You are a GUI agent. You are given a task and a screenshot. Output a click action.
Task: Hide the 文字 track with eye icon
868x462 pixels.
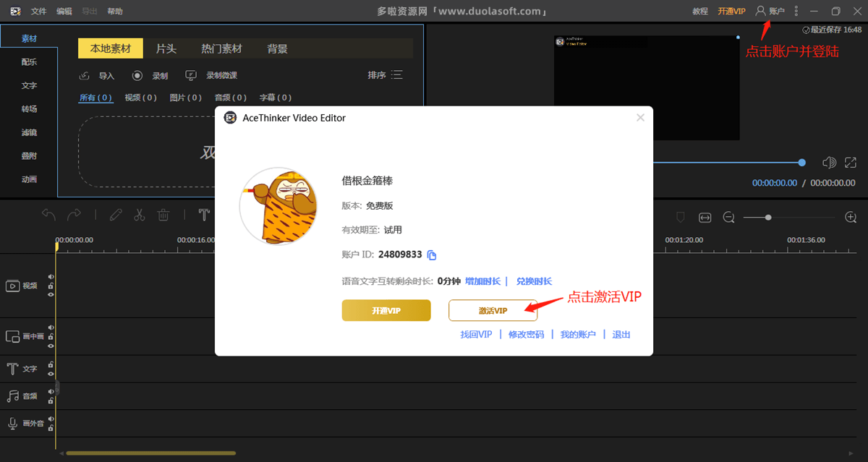point(51,374)
